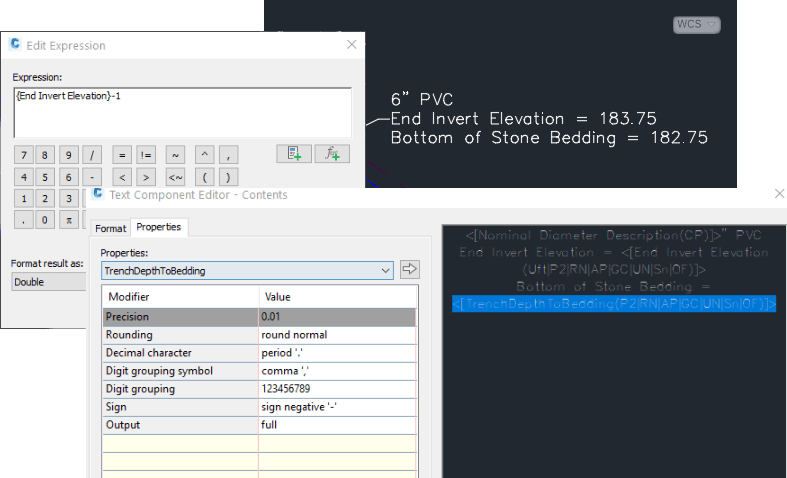Click the 6" PVC label text in drawing
Viewport: 787px width, 478px height.
(x=422, y=99)
